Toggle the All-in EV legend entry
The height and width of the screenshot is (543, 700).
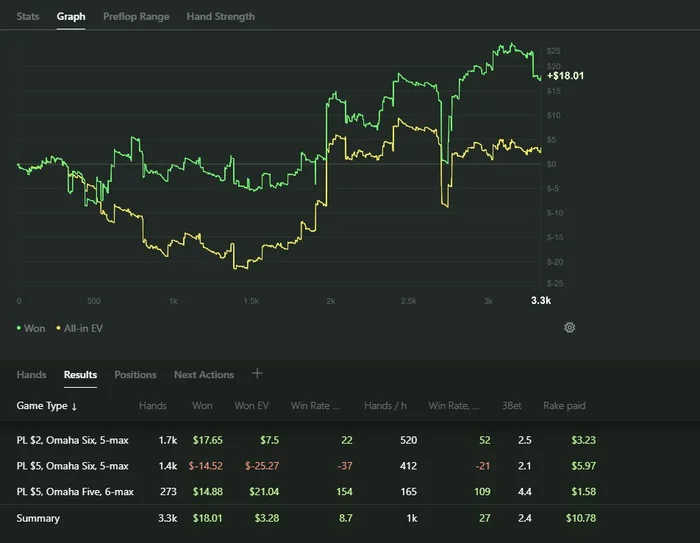pyautogui.click(x=79, y=328)
